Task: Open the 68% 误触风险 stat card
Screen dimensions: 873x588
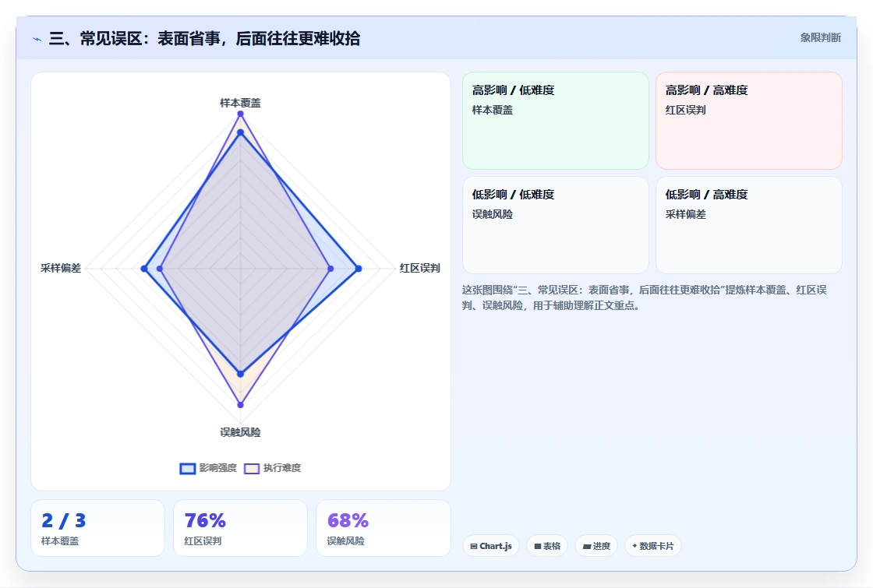Action: [x=383, y=528]
